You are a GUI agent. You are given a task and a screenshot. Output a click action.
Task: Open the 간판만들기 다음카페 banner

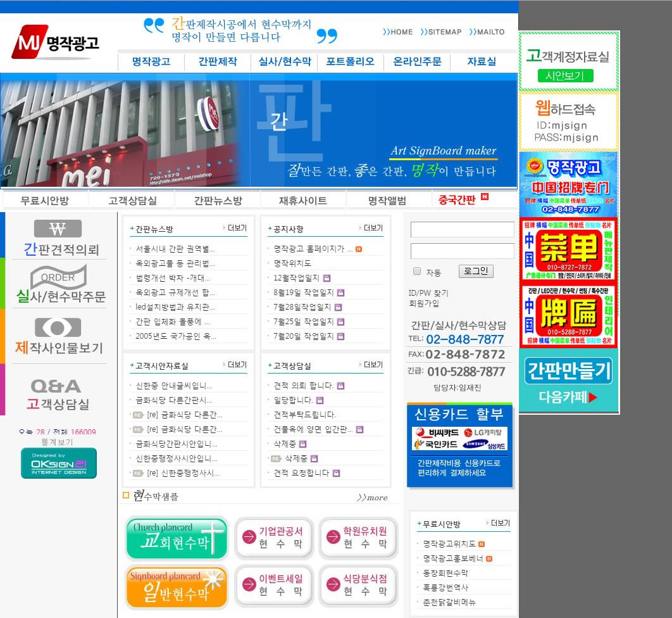click(x=568, y=381)
